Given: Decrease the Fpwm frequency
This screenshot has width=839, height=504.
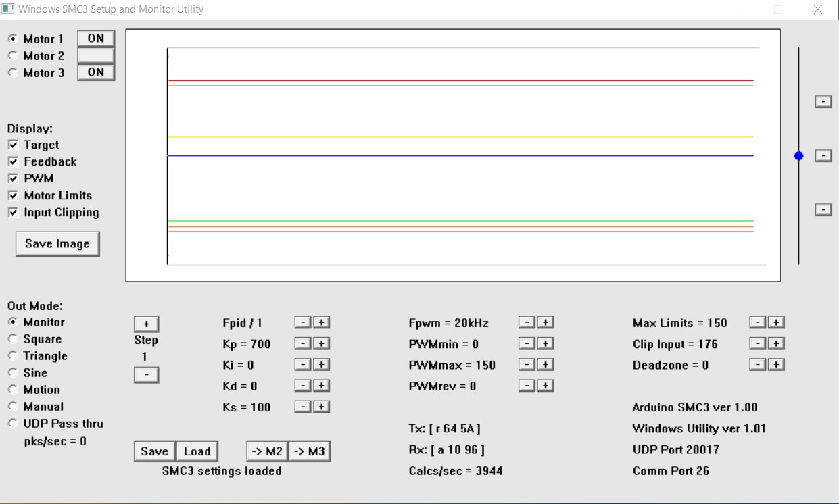Looking at the screenshot, I should [x=527, y=323].
